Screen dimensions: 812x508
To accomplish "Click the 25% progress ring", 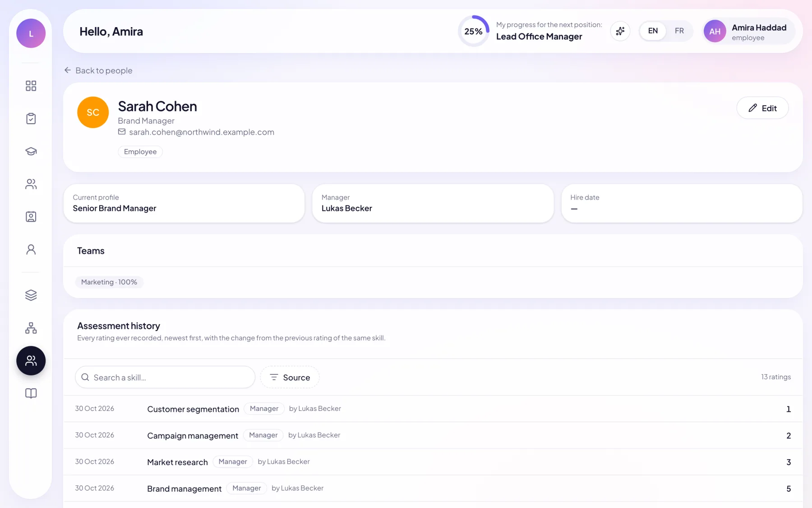I will [474, 31].
